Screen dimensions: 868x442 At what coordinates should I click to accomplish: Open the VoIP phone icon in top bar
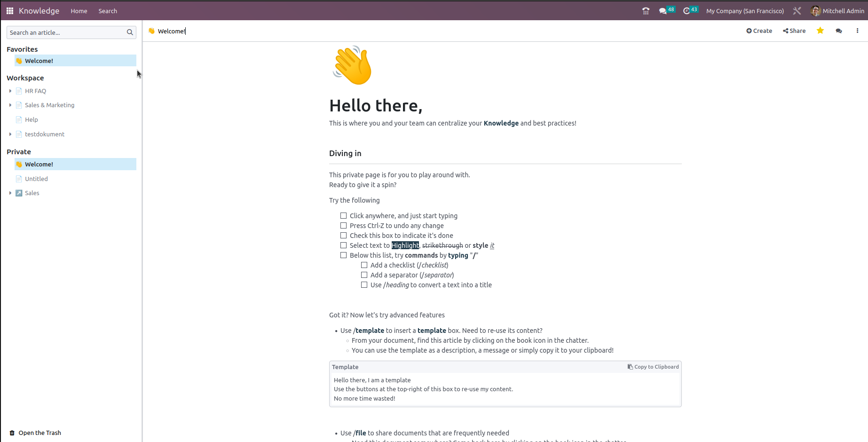click(646, 11)
